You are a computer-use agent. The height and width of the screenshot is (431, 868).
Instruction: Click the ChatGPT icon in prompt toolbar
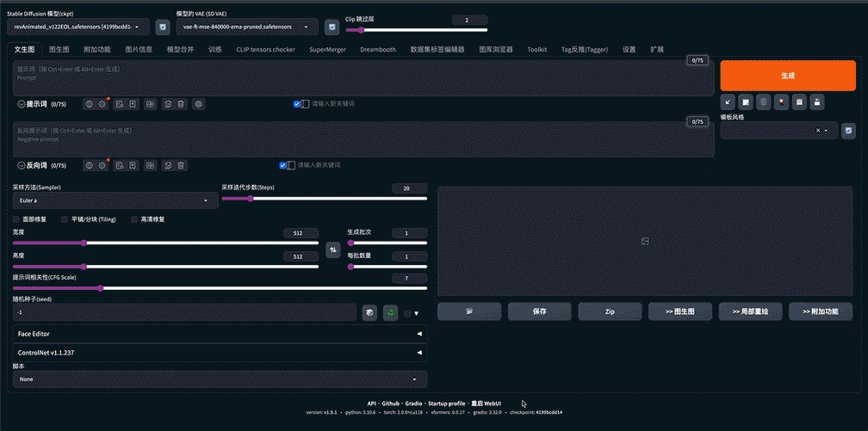(x=199, y=103)
